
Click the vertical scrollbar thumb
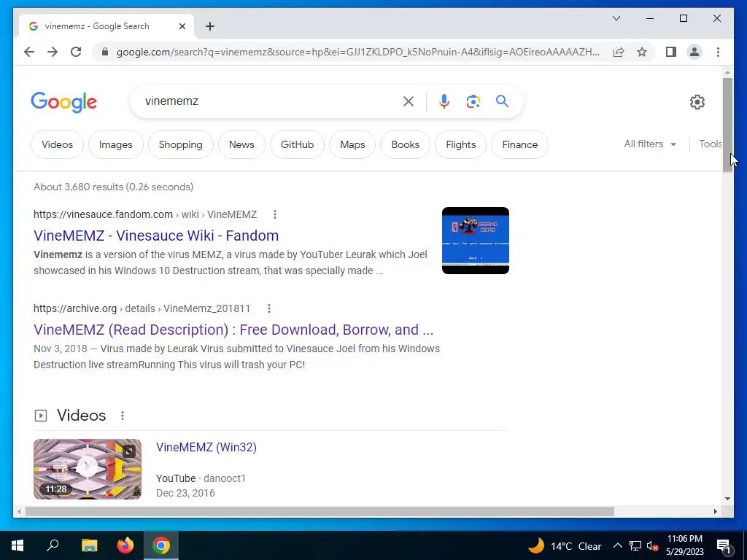click(727, 125)
